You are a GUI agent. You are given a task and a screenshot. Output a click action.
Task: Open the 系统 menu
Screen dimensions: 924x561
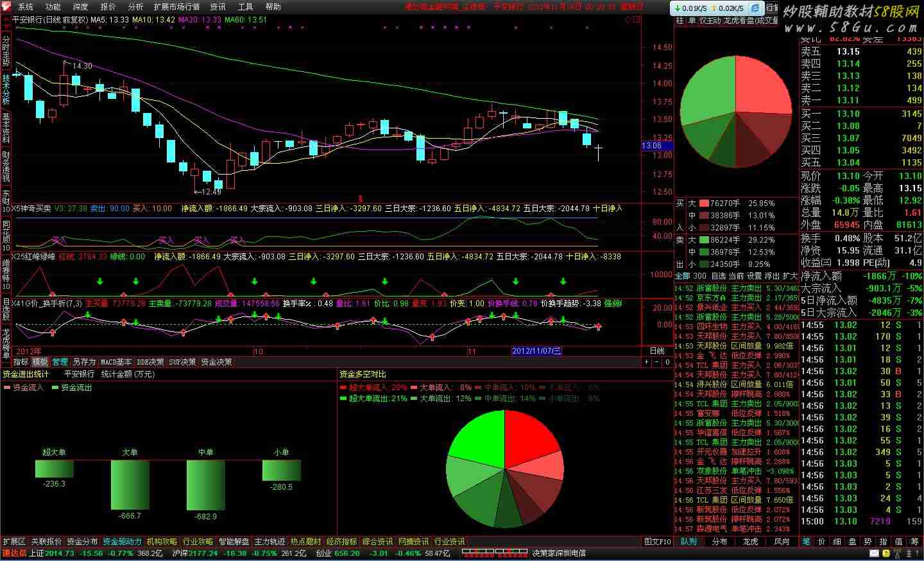25,6
